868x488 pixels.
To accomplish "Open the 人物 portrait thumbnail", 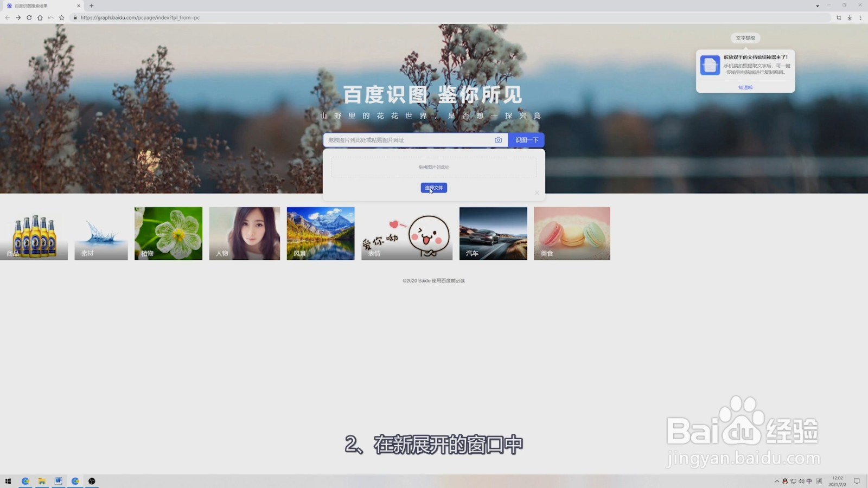I will pyautogui.click(x=245, y=234).
